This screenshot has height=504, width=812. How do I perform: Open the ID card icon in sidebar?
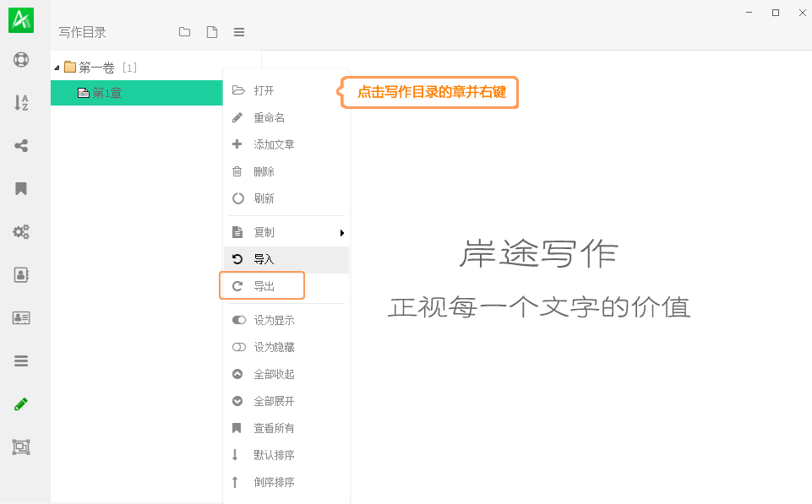click(x=21, y=317)
